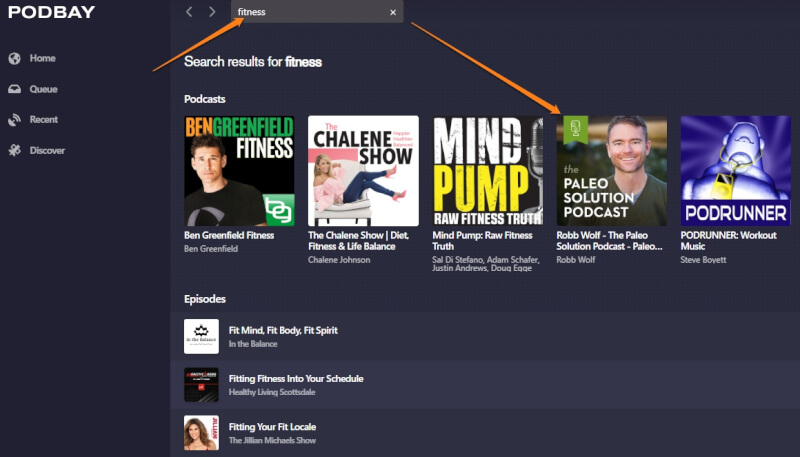Click author name 'Robb Wolf'
This screenshot has height=457, width=800.
click(576, 260)
